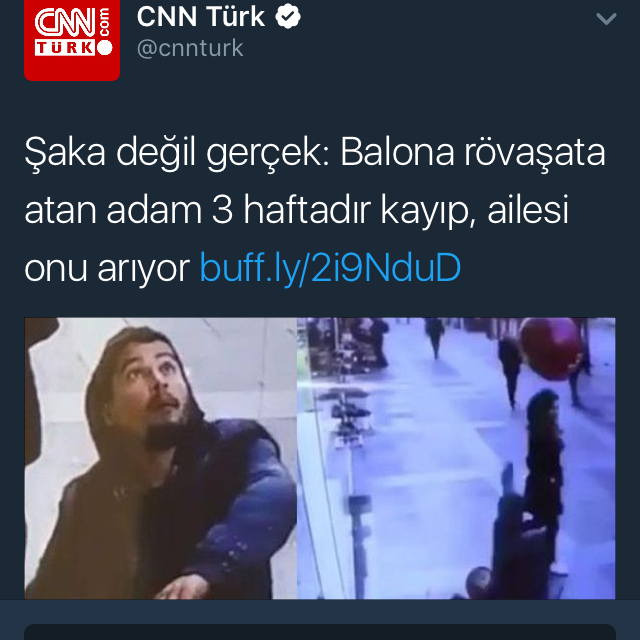Open the CNN Türk profile avatar
Viewport: 640px width, 640px height.
(x=72, y=39)
